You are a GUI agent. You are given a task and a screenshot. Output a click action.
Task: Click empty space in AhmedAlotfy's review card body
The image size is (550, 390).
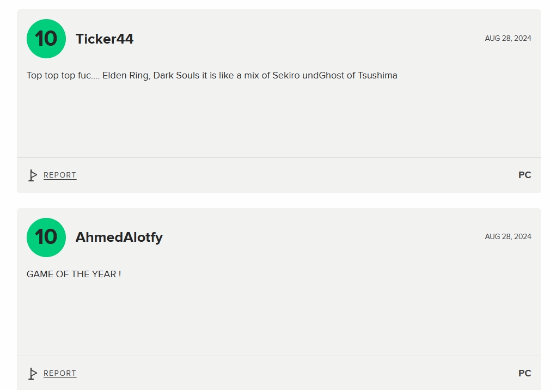(x=279, y=317)
